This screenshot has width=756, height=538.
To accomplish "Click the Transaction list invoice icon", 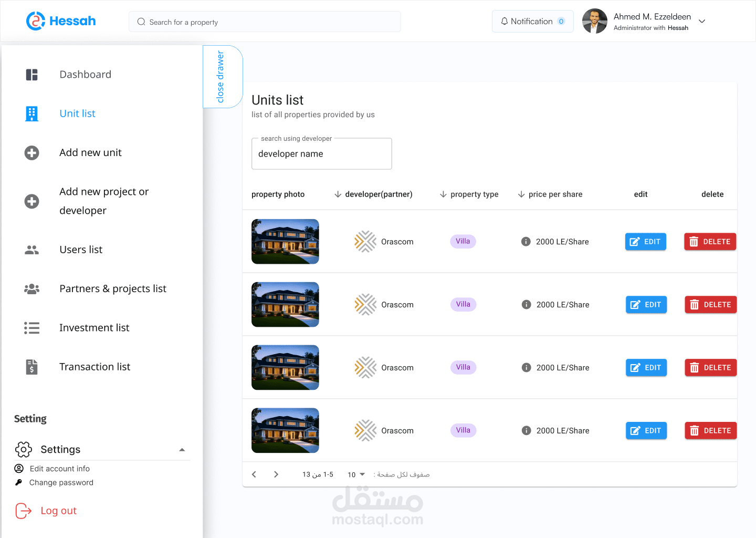I will [x=32, y=367].
